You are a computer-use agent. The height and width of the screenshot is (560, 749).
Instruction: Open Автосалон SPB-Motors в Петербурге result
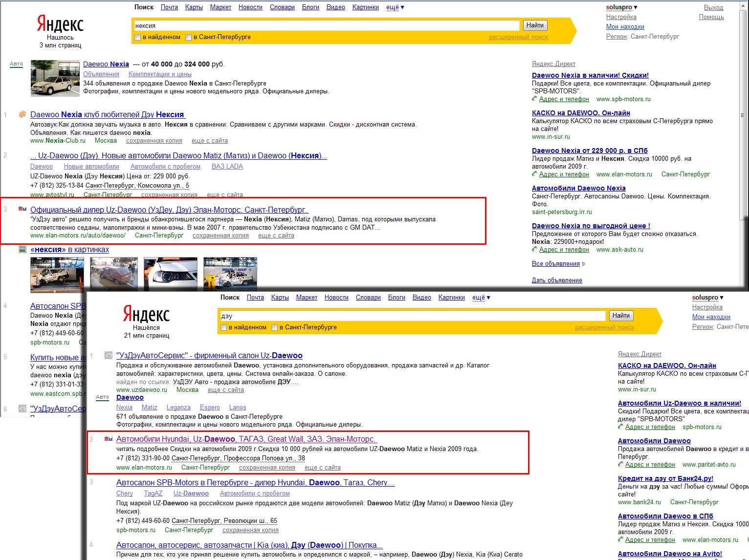tap(255, 483)
